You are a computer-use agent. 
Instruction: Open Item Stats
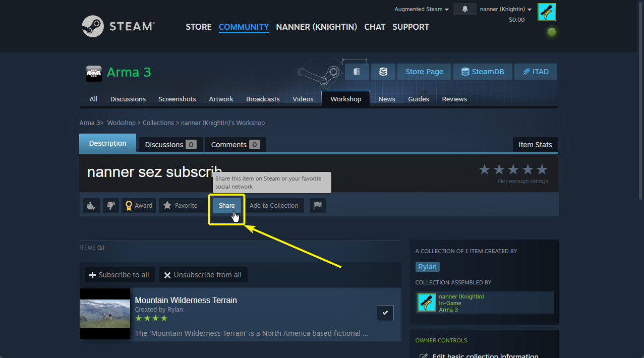coord(535,145)
